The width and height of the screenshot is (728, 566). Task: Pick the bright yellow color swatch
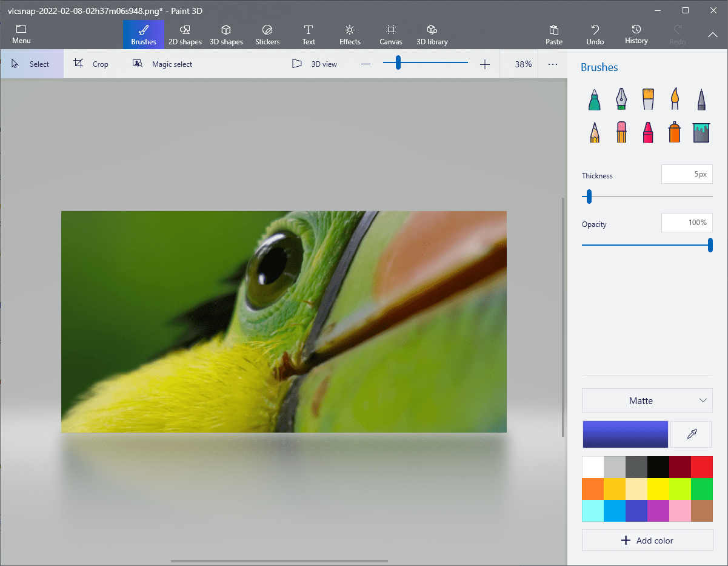[x=658, y=489]
